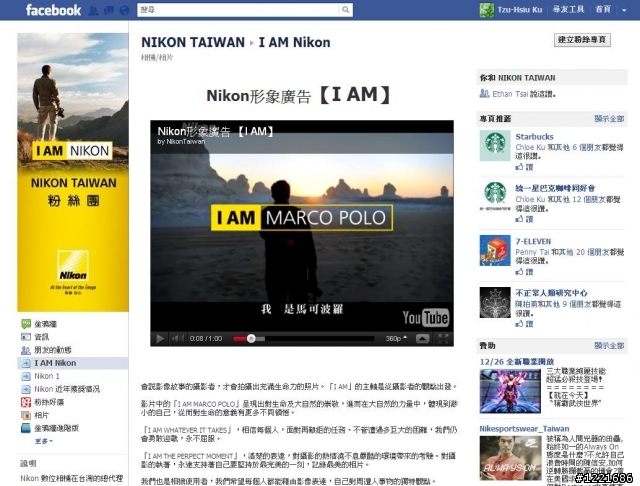Image resolution: width=640 pixels, height=486 pixels.
Task: Open the Photos sidebar tab
Action: point(41,415)
